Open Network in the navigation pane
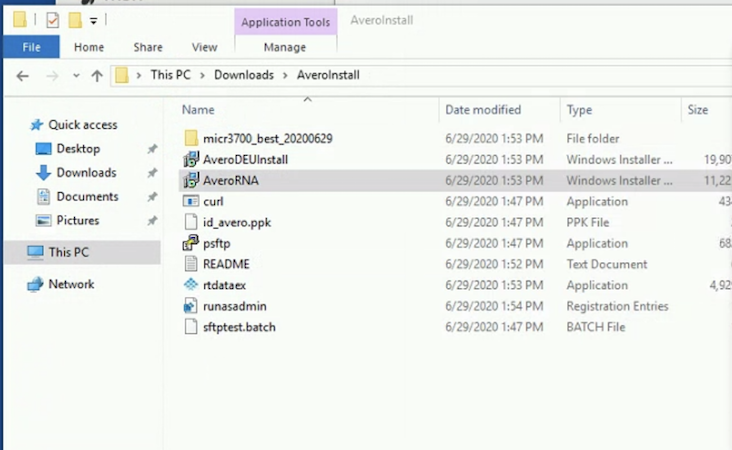 click(x=71, y=284)
